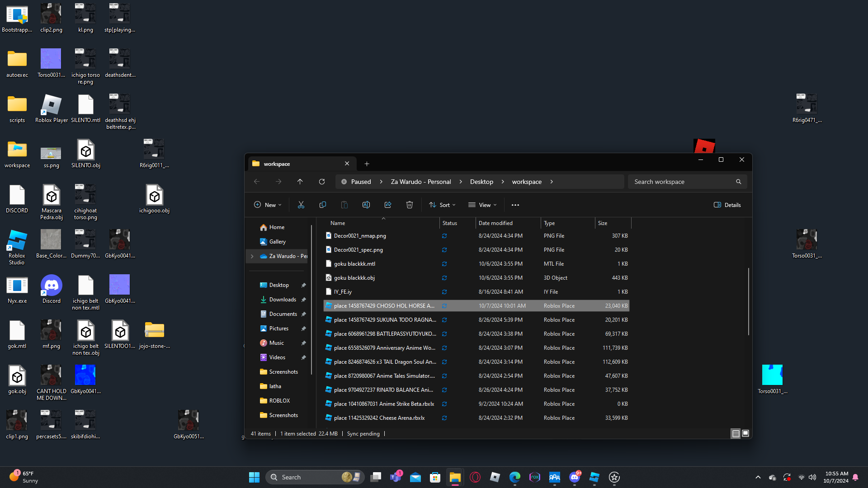Toggle the Details pane button
The height and width of the screenshot is (488, 868).
(727, 205)
